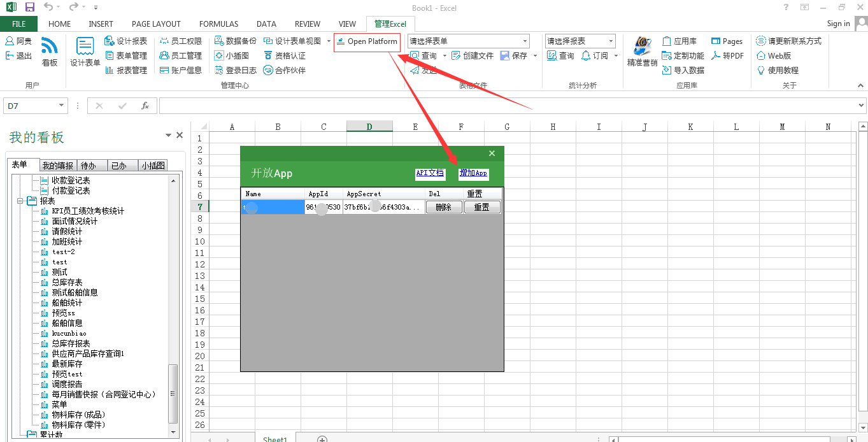Select the 收款登记表 tree item
This screenshot has width=868, height=442.
click(71, 180)
